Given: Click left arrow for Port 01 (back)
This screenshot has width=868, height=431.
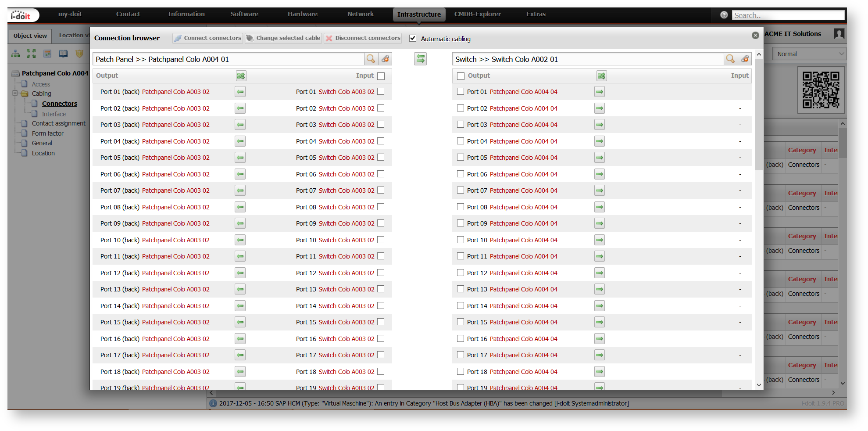Looking at the screenshot, I should pos(240,92).
